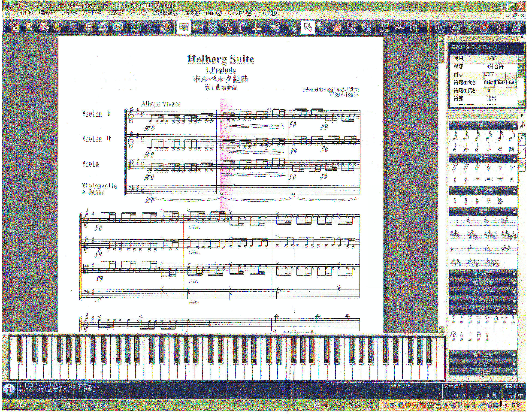Set stem direction to 自動
This screenshot has width=532, height=414.
coord(488,83)
